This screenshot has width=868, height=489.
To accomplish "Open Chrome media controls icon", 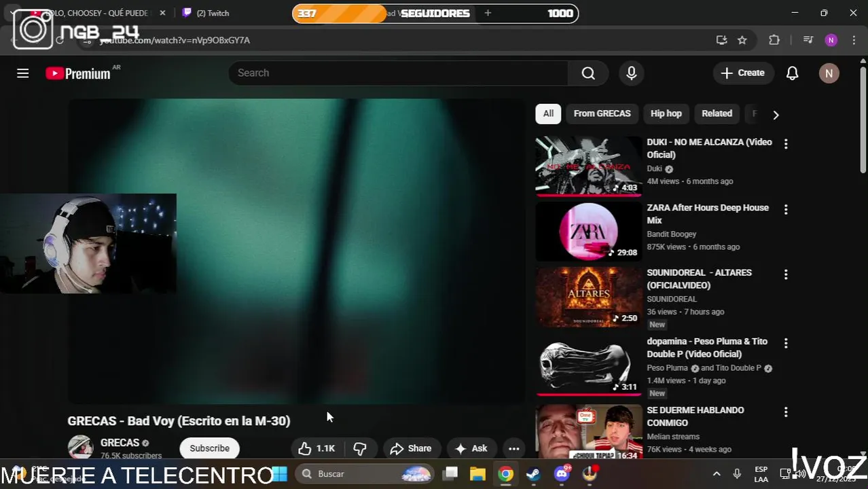I will pyautogui.click(x=808, y=40).
